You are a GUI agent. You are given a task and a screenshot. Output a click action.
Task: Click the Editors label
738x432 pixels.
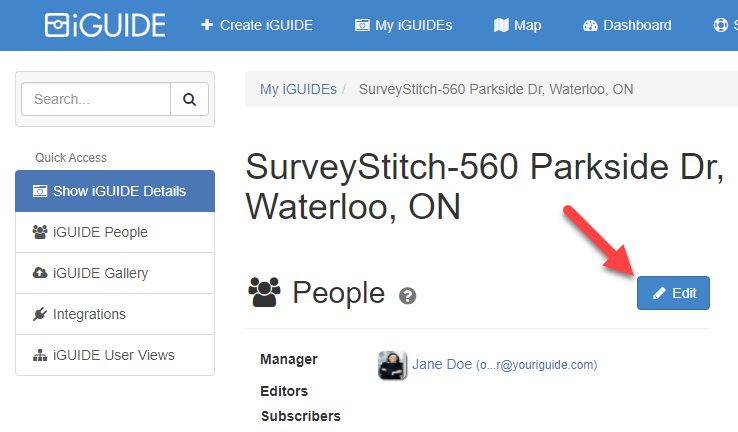[284, 391]
